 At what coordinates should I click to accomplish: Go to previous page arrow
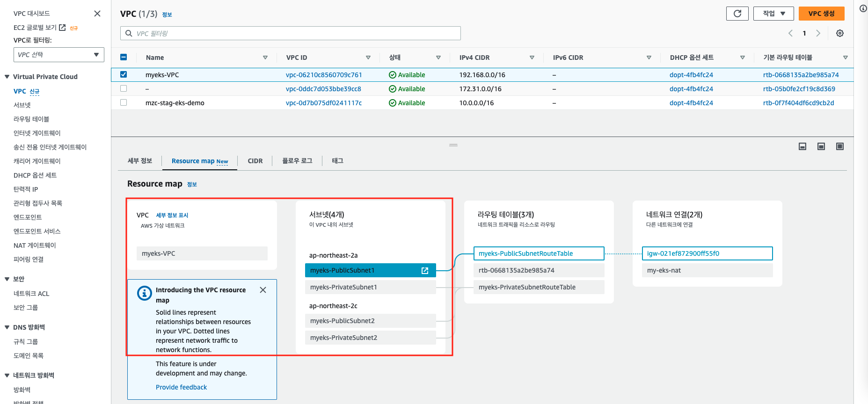[790, 33]
